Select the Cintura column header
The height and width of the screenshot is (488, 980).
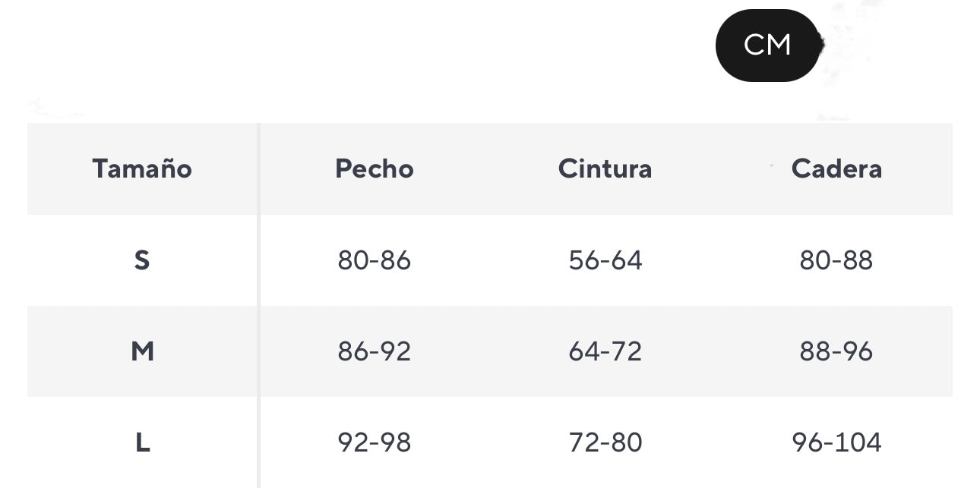605,168
